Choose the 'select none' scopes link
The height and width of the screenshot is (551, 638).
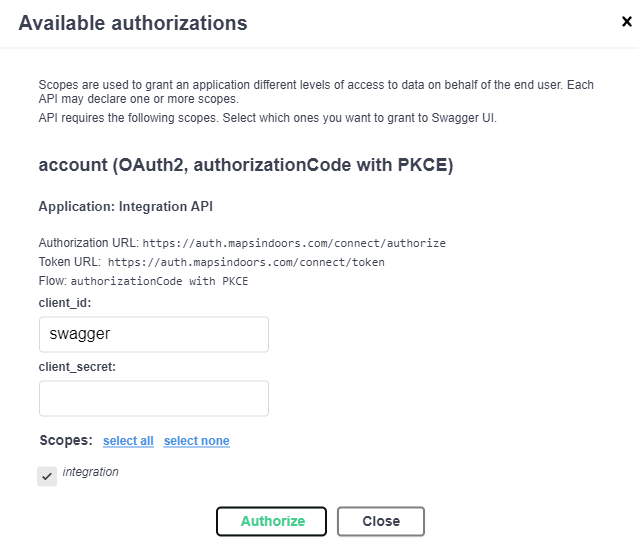pyautogui.click(x=197, y=441)
